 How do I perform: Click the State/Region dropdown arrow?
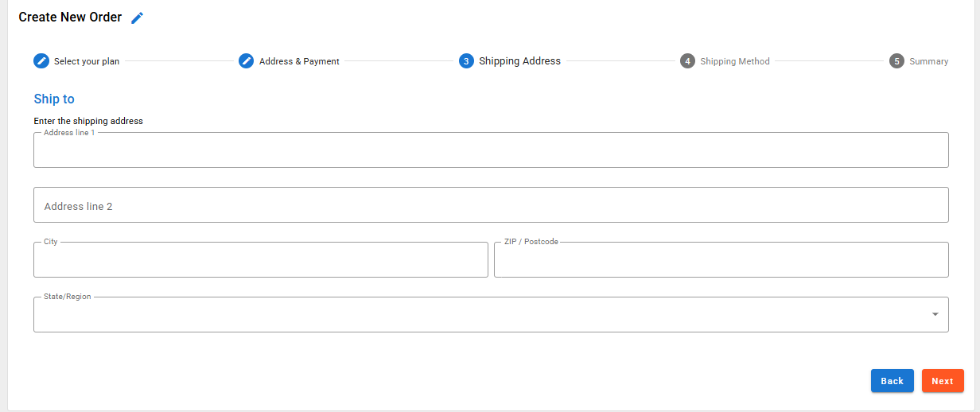point(935,315)
